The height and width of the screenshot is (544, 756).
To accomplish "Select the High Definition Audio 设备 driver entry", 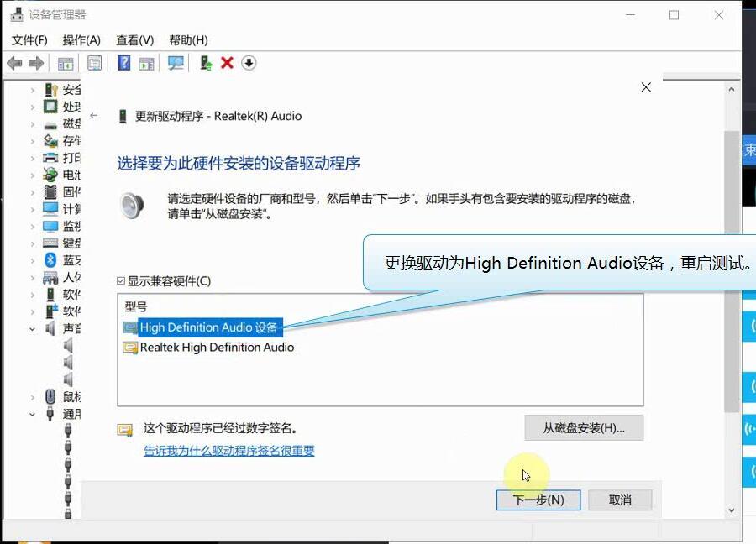I will pos(208,327).
